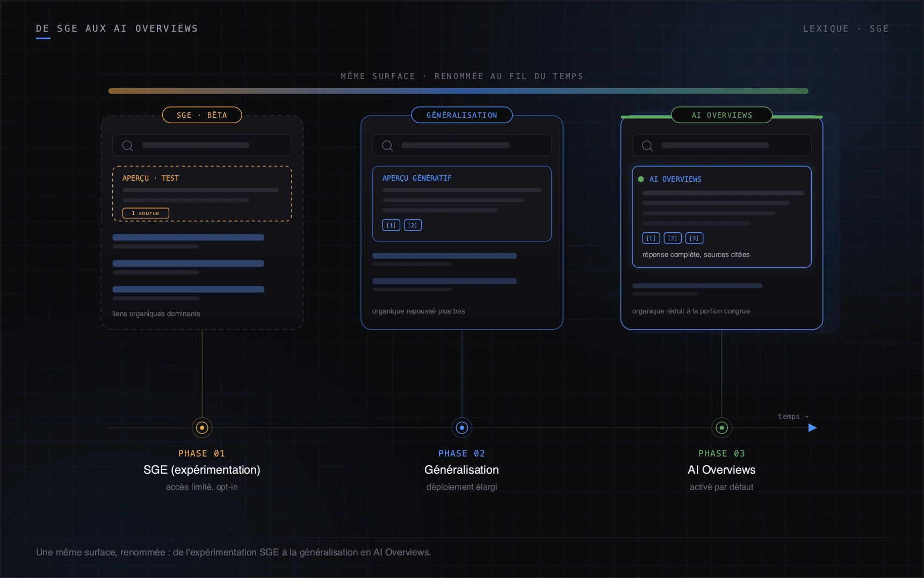Click the search field in SGE Bêta panel
Viewport: 924px width, 578px height.
click(202, 145)
